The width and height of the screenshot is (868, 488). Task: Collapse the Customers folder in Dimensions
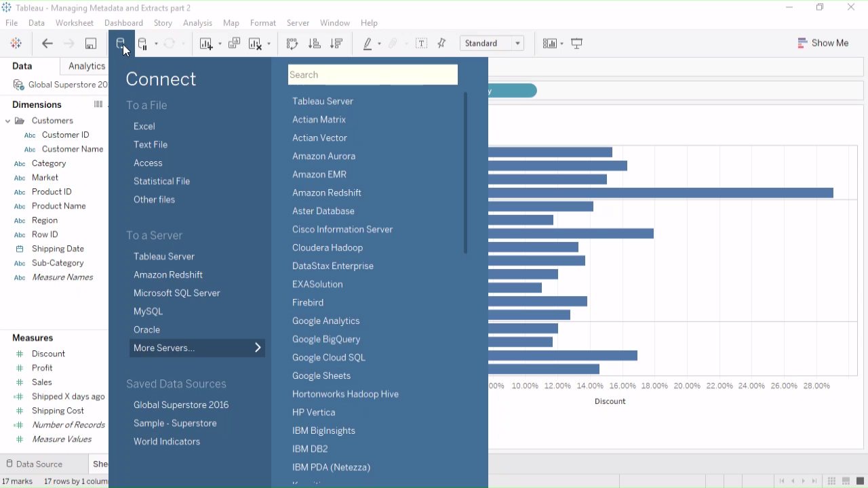(x=8, y=121)
